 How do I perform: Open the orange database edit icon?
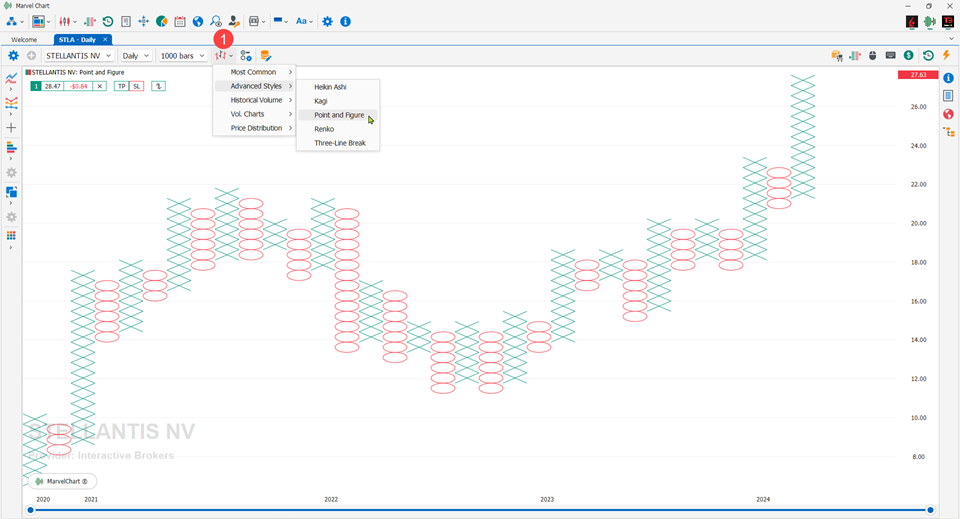[x=266, y=56]
